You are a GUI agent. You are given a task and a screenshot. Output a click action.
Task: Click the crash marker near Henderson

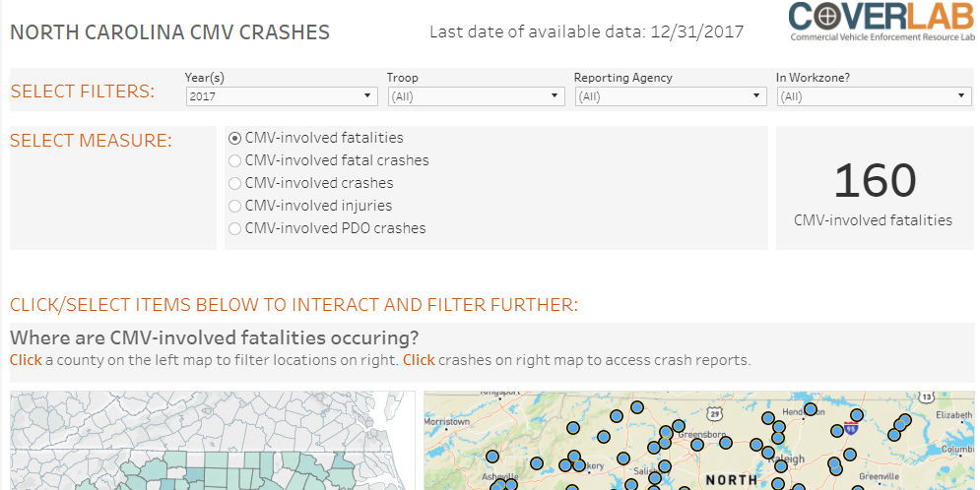coord(811,409)
